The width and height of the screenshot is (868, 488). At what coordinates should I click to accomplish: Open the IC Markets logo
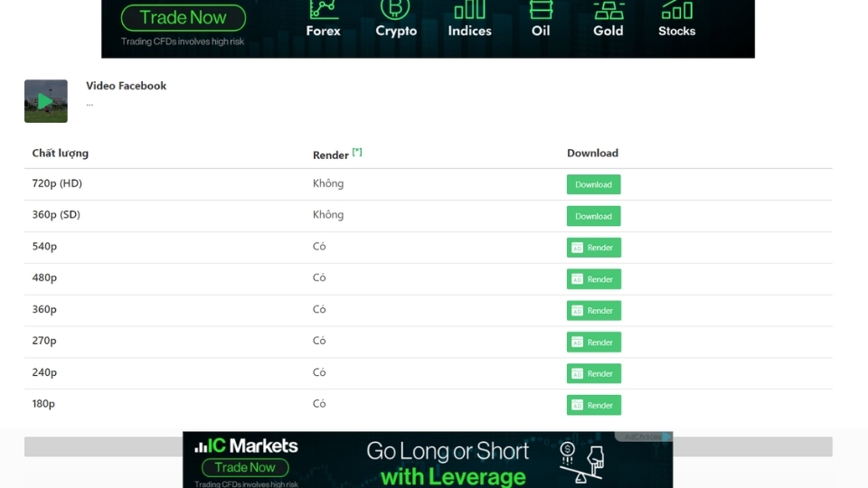click(246, 446)
